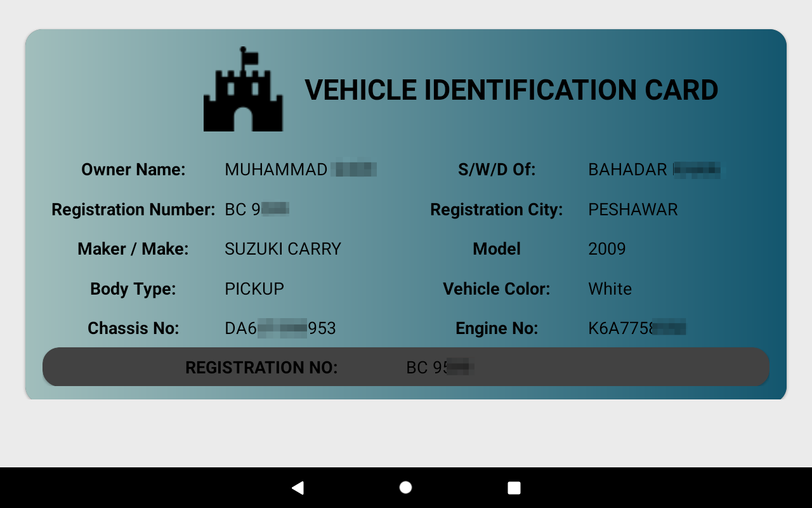Click the Chassis No value starting DA6
Viewport: 812px width, 508px height.
[x=280, y=328]
